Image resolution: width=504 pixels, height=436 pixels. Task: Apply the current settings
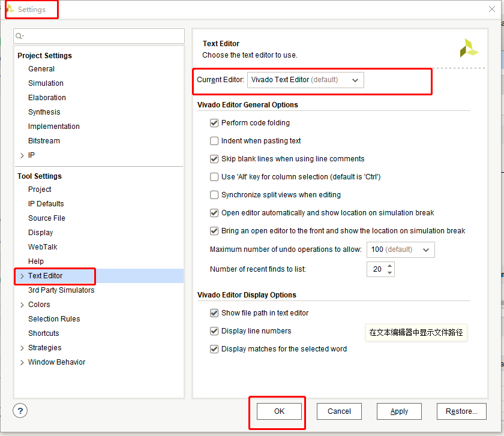click(399, 411)
